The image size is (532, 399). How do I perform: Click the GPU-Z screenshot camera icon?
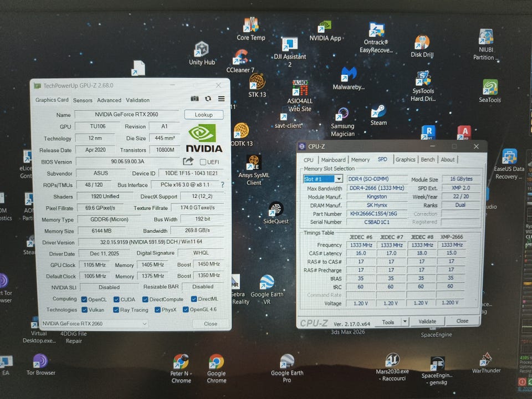[195, 99]
